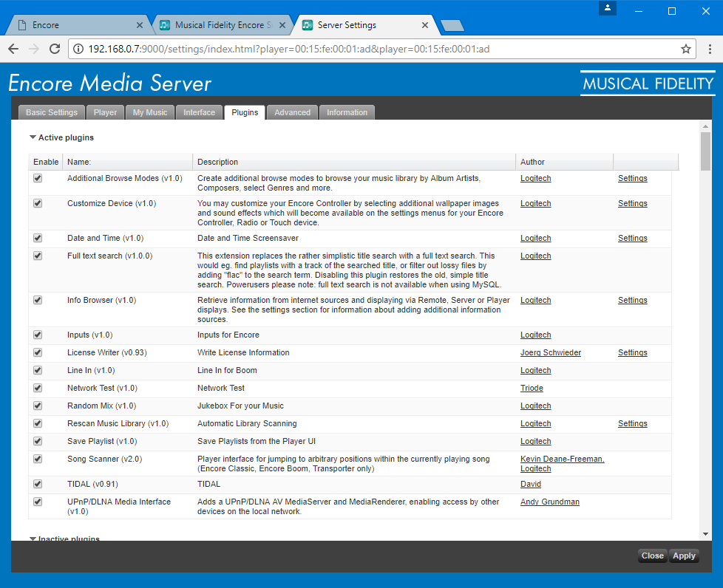Open the Chrome three-dot menu
Screen dimensions: 723x588
[x=710, y=49]
